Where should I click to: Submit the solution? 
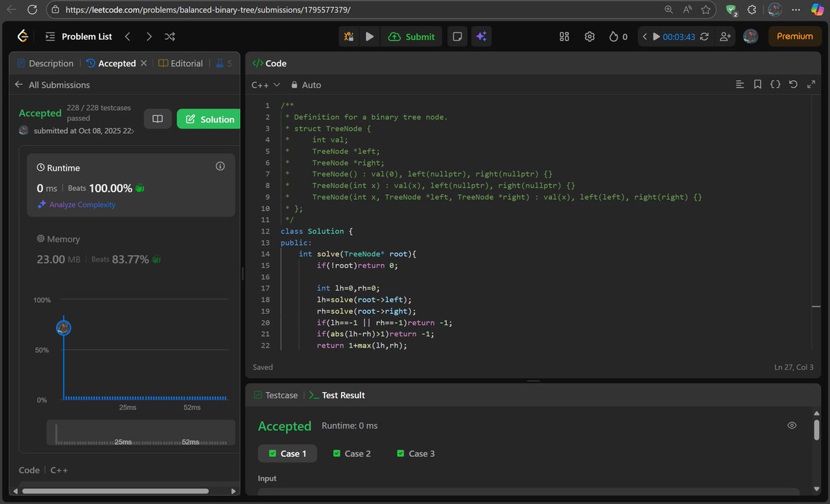pos(412,37)
